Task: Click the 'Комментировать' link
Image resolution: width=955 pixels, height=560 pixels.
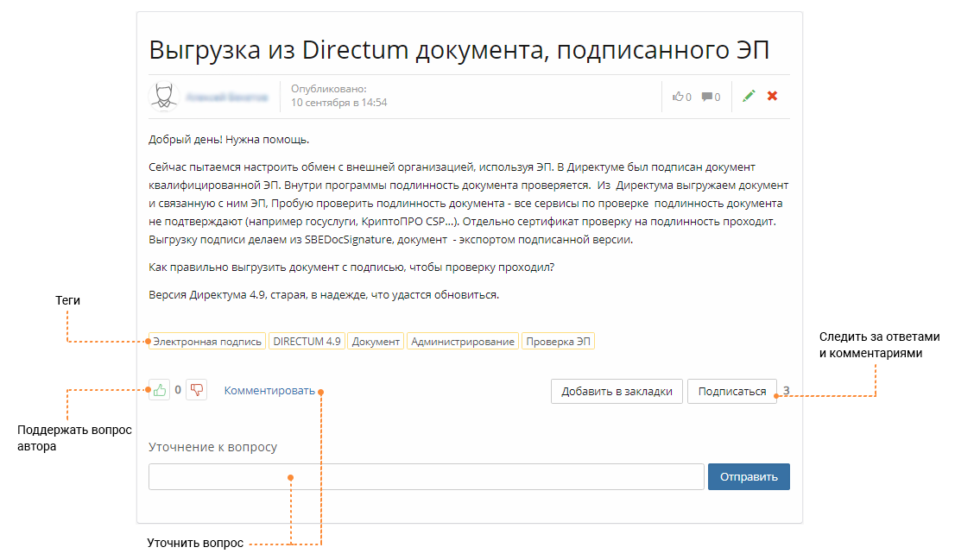Action: pos(269,390)
